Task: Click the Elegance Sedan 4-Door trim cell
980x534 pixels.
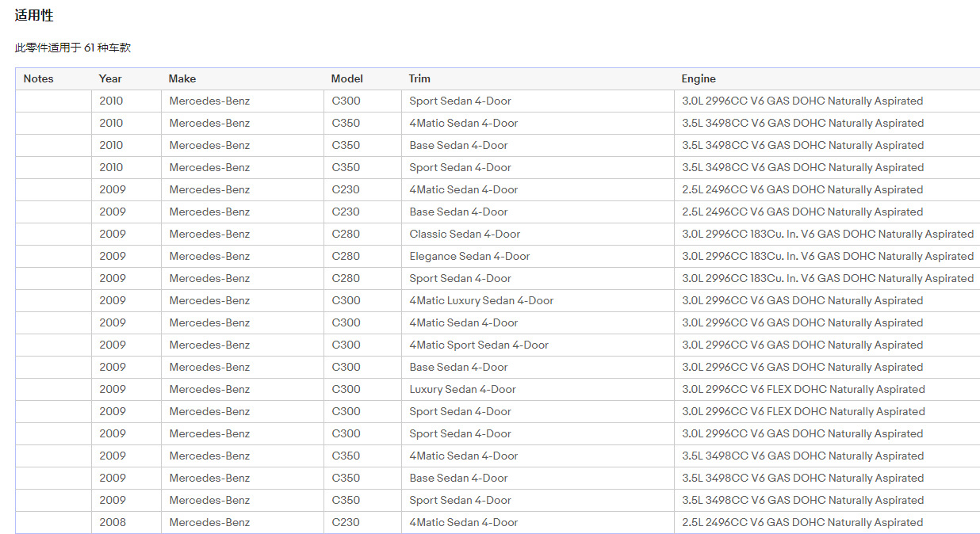Action: (538, 257)
